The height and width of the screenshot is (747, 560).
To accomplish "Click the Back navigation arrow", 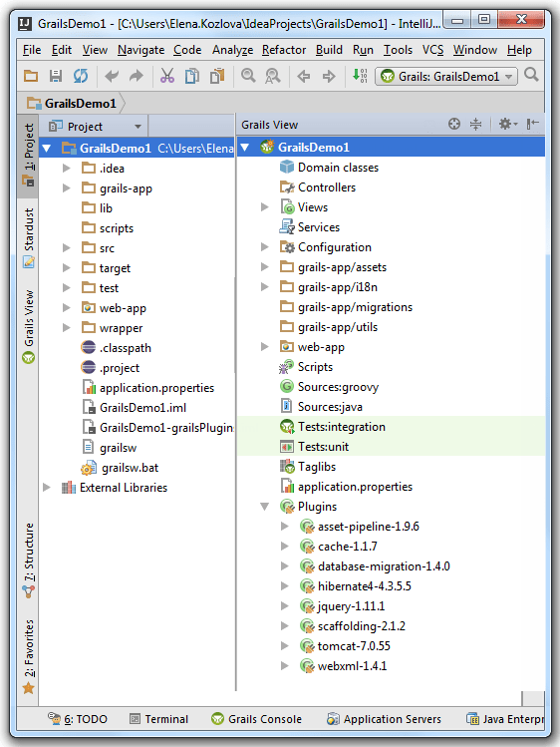I will [304, 76].
